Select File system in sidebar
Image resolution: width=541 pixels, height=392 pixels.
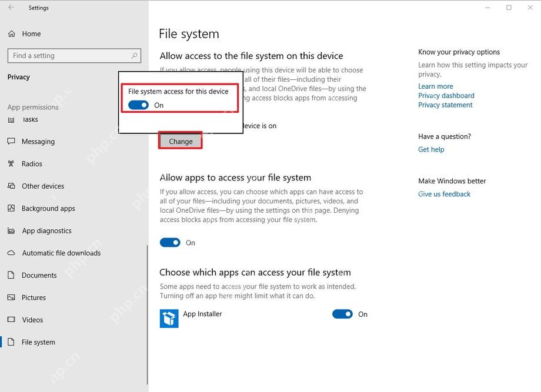tap(38, 342)
